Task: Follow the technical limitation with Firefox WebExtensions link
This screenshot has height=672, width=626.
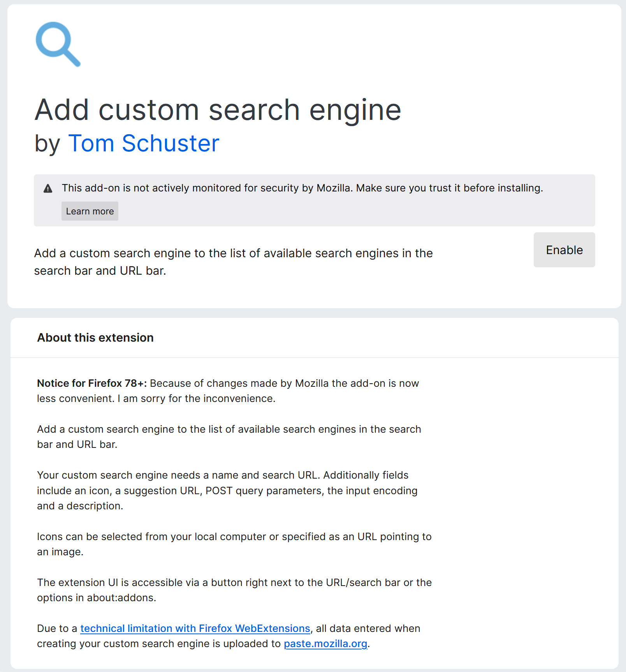Action: (x=195, y=628)
